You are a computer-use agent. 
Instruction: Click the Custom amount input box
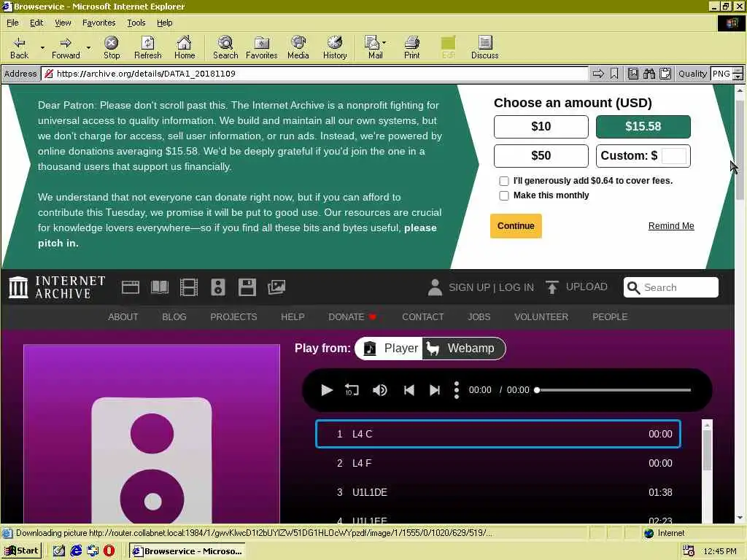(x=673, y=156)
